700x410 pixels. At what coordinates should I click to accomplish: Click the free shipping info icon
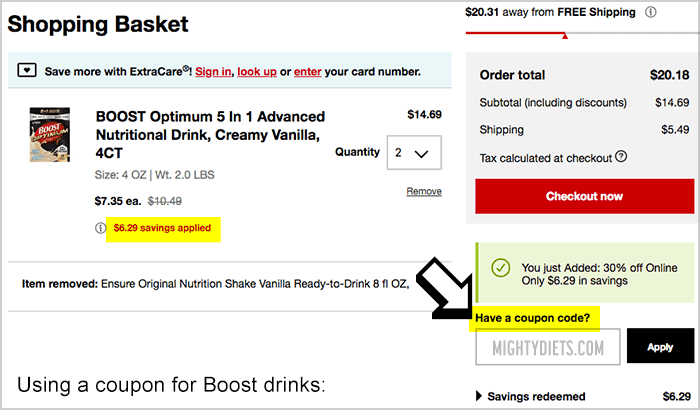[650, 12]
